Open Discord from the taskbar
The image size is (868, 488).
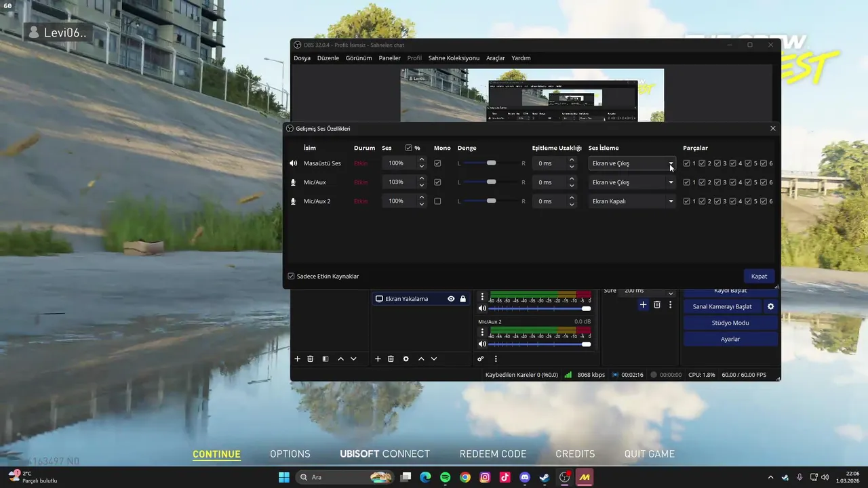point(525,477)
